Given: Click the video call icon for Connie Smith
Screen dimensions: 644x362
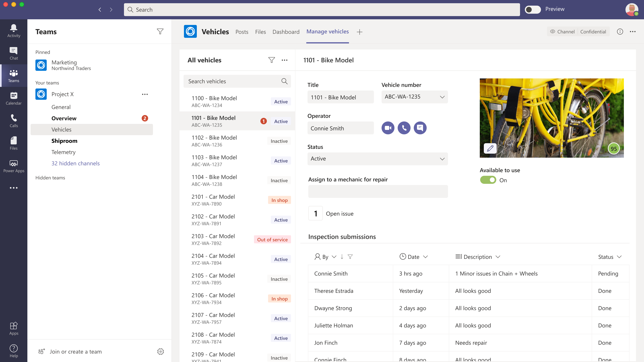Looking at the screenshot, I should click(388, 128).
